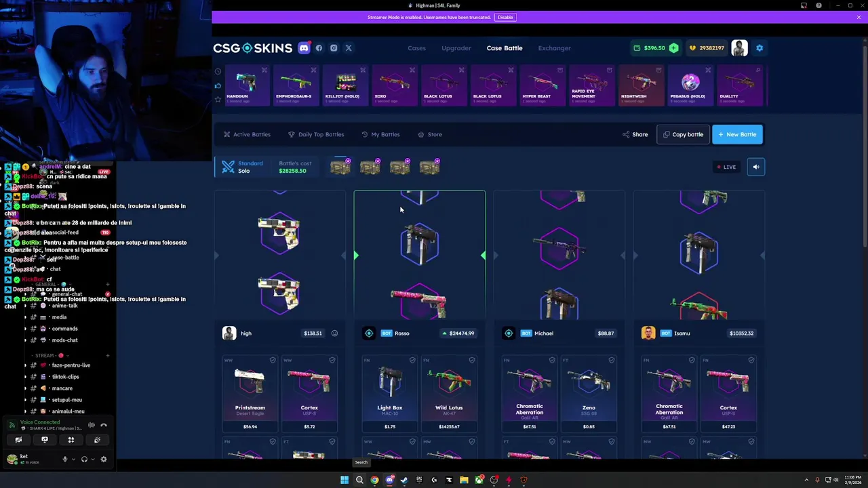Image resolution: width=868 pixels, height=488 pixels.
Task: Expand Discord headphone output options arrow
Action: 92,460
